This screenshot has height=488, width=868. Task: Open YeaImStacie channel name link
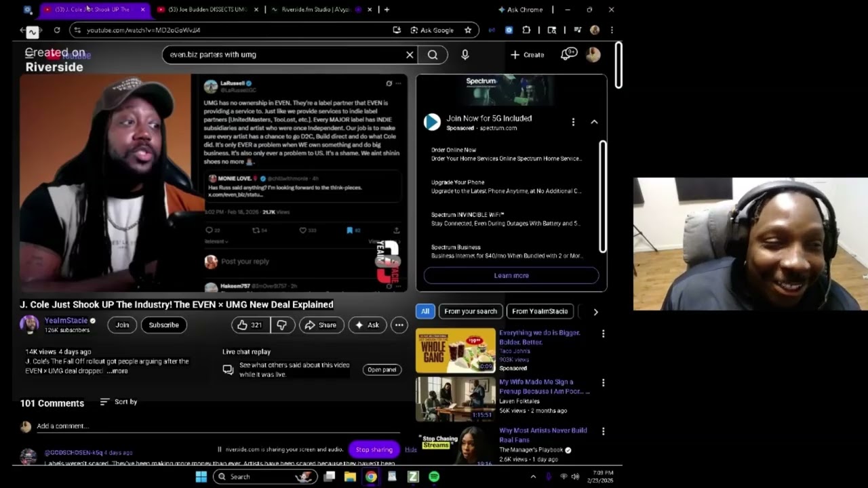(66, 321)
